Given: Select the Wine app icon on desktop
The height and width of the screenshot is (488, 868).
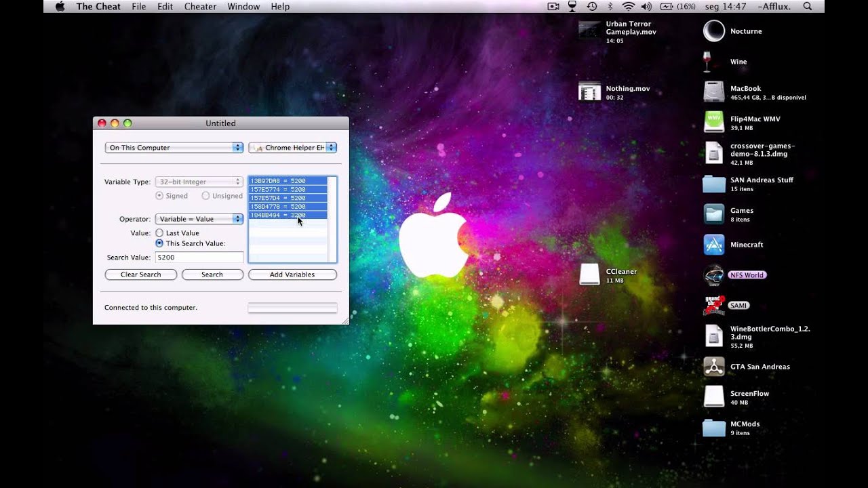Looking at the screenshot, I should (x=707, y=61).
